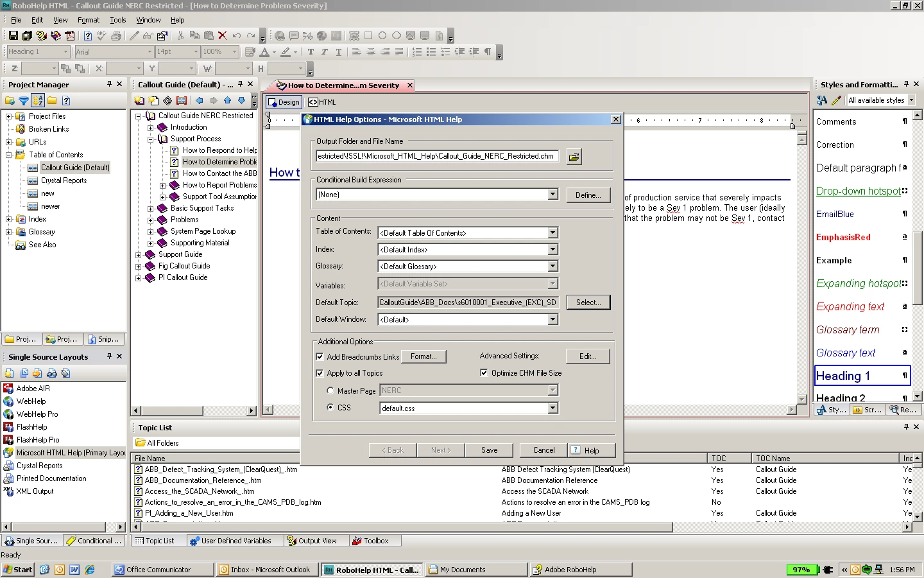Open the CSS file default.css dropdown
The image size is (924, 578).
pyautogui.click(x=552, y=408)
